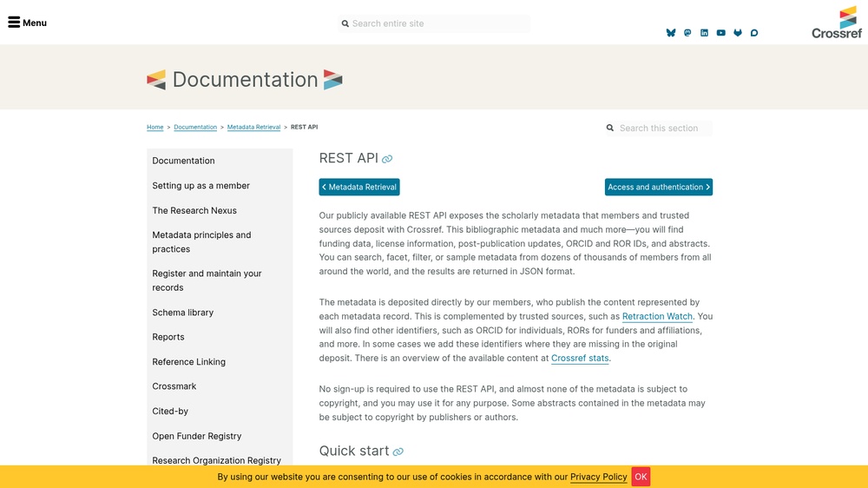Open Crossref's Mastodon profile icon
Screen dimensions: 868x488
(687, 33)
